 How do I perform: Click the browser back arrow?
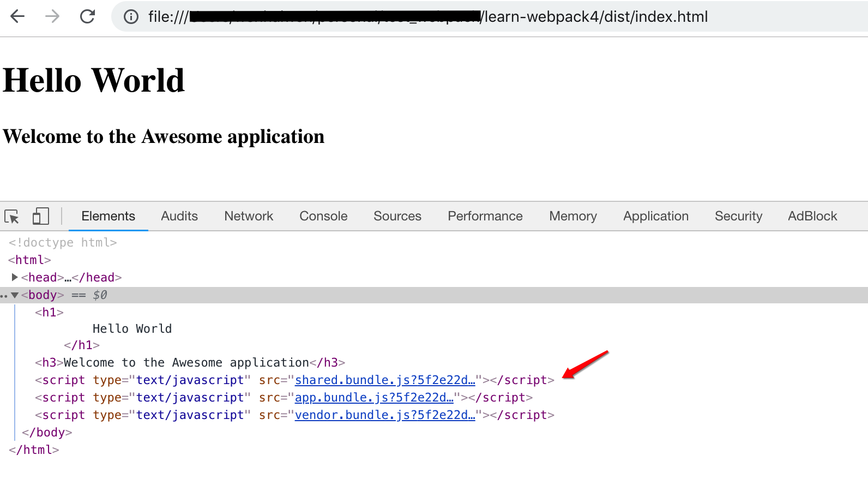17,16
